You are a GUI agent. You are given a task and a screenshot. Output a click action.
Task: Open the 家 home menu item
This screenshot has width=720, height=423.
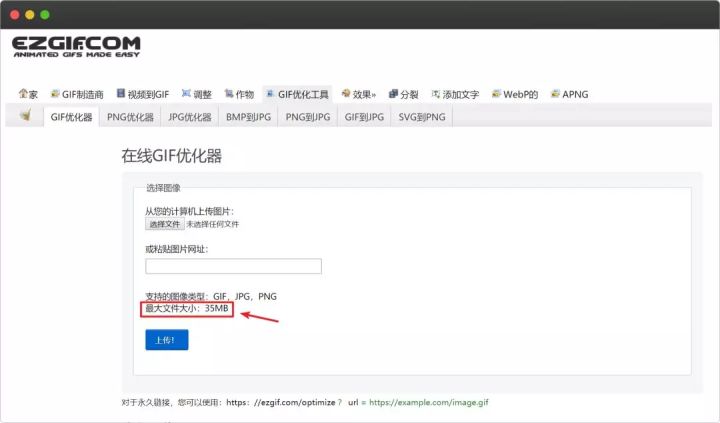[28, 94]
